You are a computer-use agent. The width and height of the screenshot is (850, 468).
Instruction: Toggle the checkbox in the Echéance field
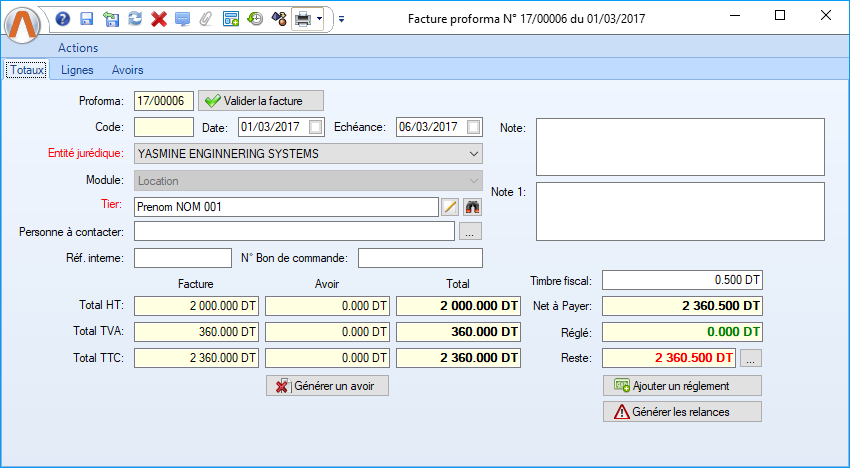[x=474, y=127]
